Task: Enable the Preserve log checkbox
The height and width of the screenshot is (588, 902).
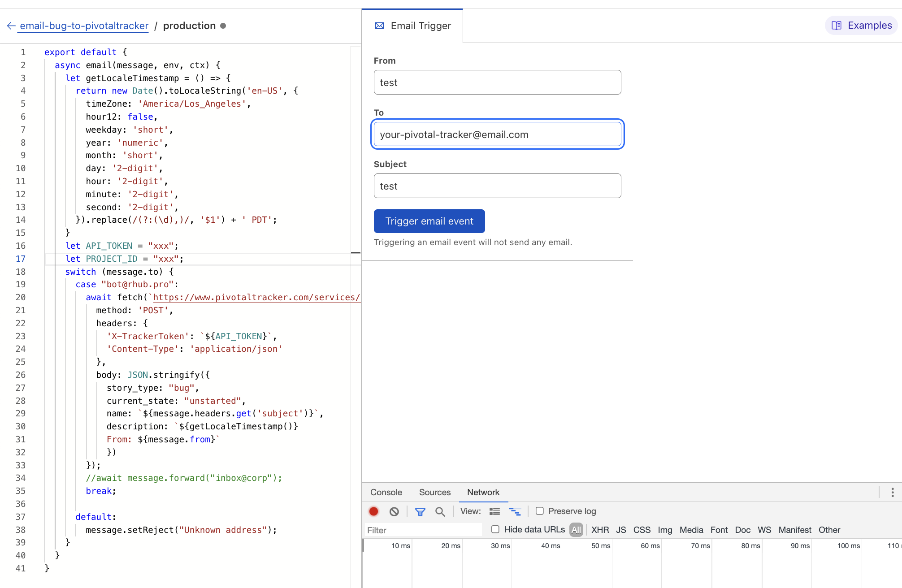Action: [x=540, y=511]
